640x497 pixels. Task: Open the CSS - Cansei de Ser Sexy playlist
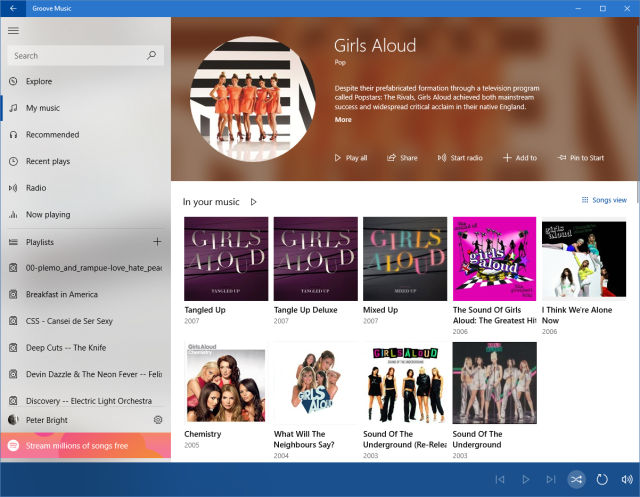pos(86,321)
